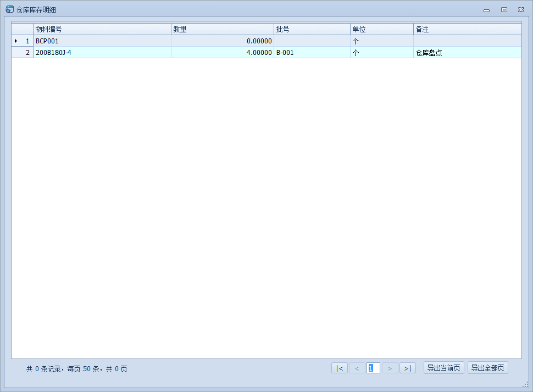
Task: Go to previous page of records
Action: click(x=357, y=368)
